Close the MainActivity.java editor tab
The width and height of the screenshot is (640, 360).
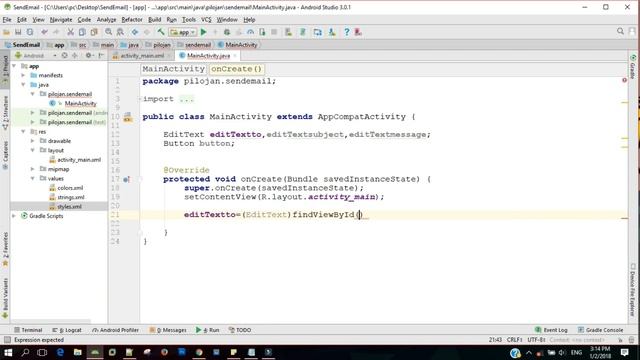(235, 56)
